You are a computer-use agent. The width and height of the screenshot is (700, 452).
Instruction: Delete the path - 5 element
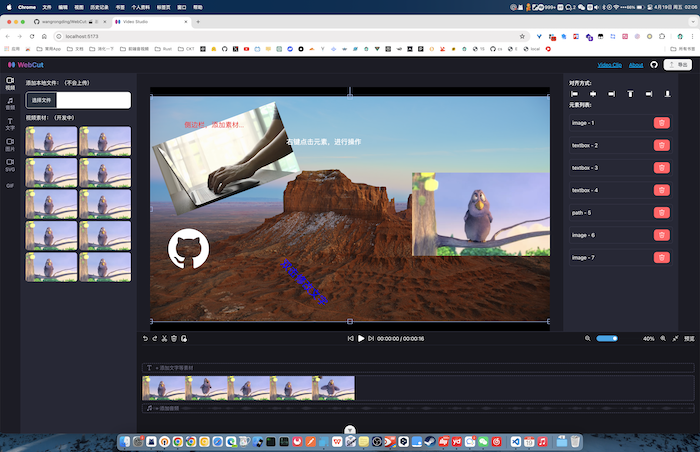pyautogui.click(x=662, y=213)
